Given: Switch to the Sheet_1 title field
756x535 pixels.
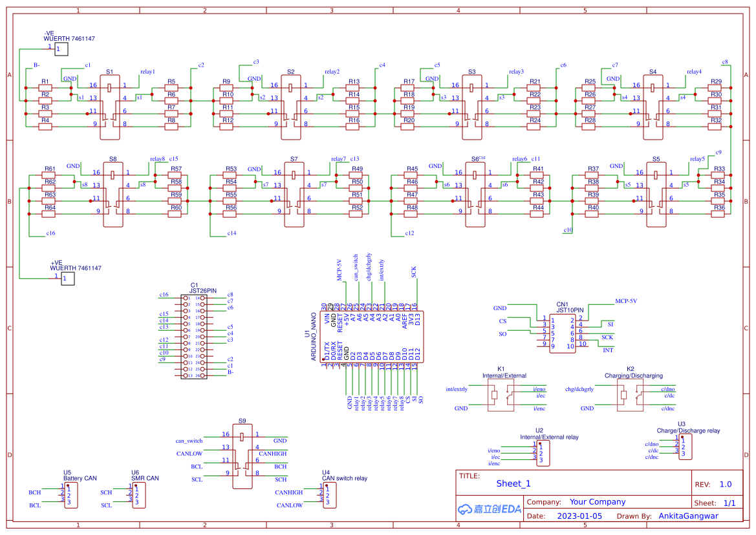Looking at the screenshot, I should tap(513, 483).
